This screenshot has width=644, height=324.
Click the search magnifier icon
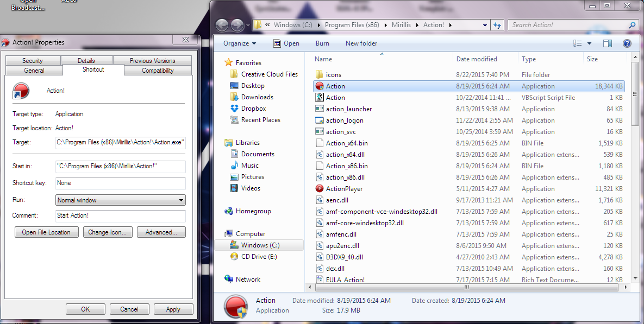[632, 25]
